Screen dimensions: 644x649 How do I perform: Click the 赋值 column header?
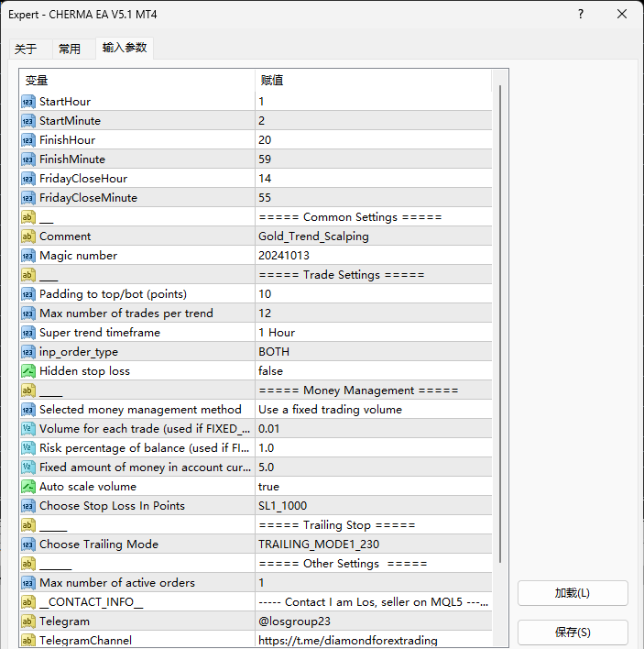coord(374,81)
